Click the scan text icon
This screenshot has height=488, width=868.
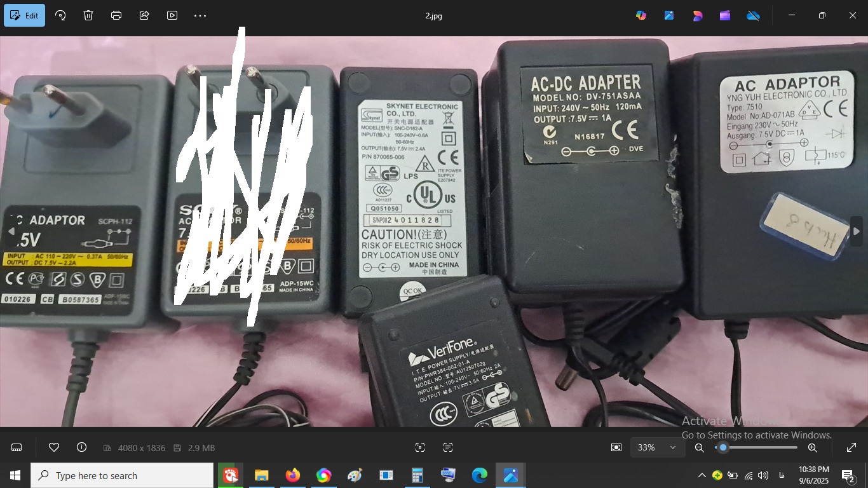tap(448, 447)
